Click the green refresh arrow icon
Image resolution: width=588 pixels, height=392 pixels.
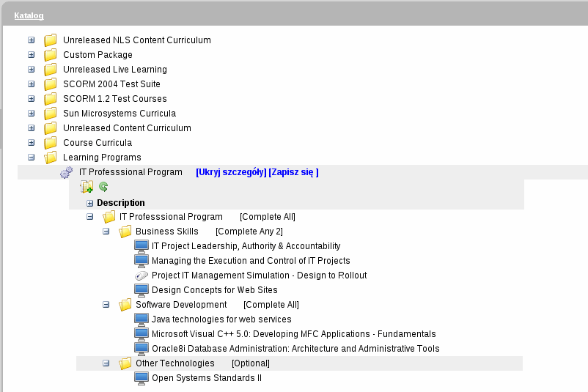pos(103,188)
